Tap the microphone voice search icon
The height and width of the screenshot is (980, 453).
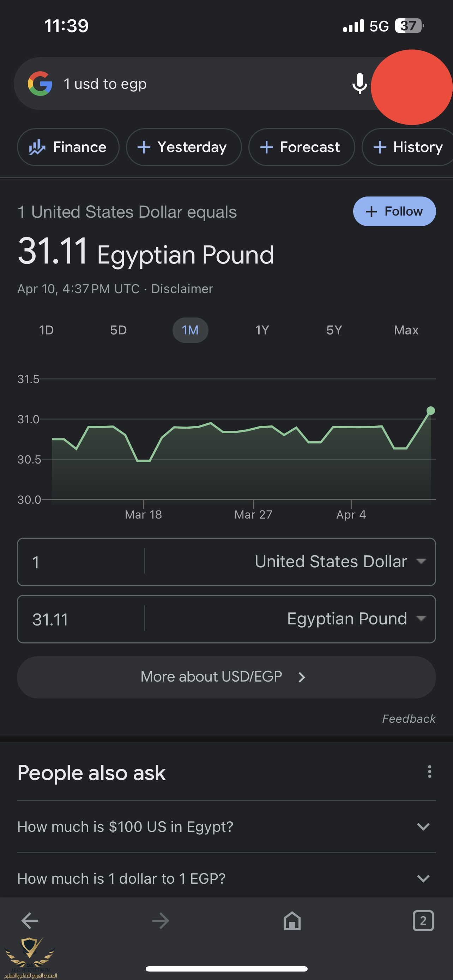coord(359,84)
